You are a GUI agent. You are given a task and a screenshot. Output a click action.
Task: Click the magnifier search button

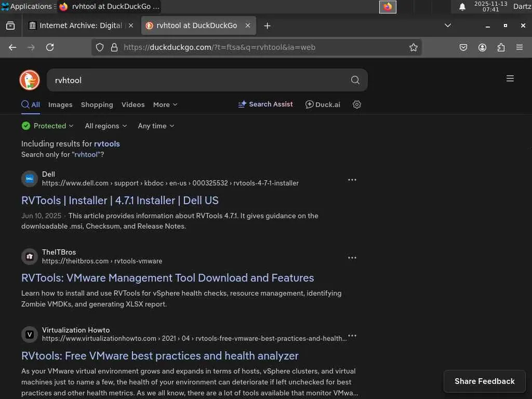tap(355, 80)
